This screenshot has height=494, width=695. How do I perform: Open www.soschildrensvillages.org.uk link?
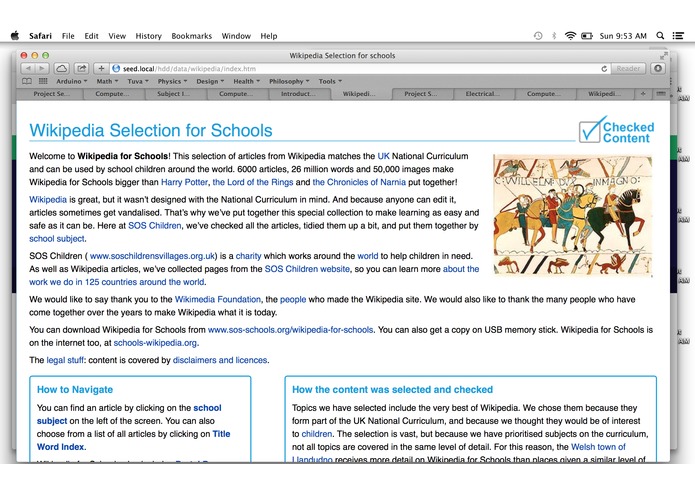tap(152, 256)
